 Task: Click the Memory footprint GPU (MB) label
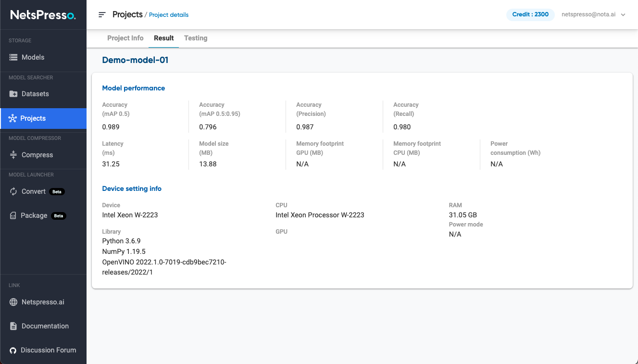click(320, 148)
